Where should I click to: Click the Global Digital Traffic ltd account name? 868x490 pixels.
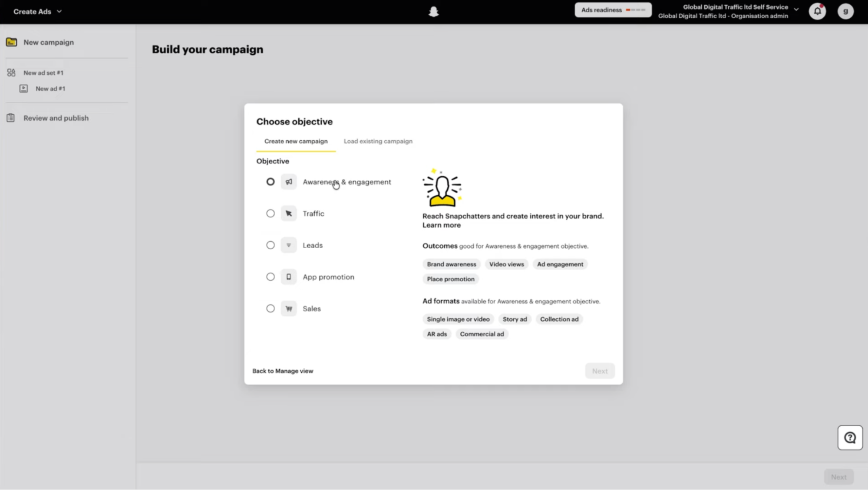click(x=735, y=7)
